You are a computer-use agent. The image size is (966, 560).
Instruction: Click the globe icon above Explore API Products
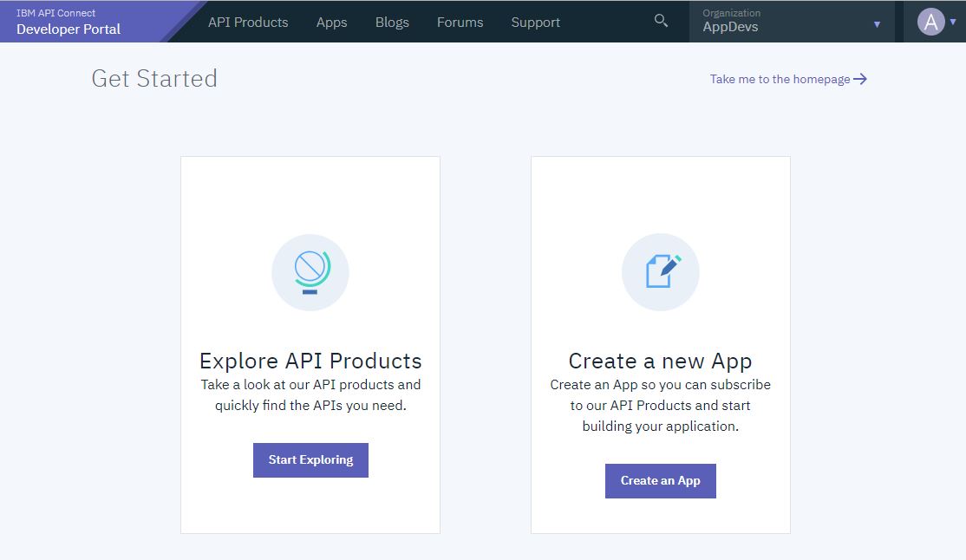click(x=310, y=272)
